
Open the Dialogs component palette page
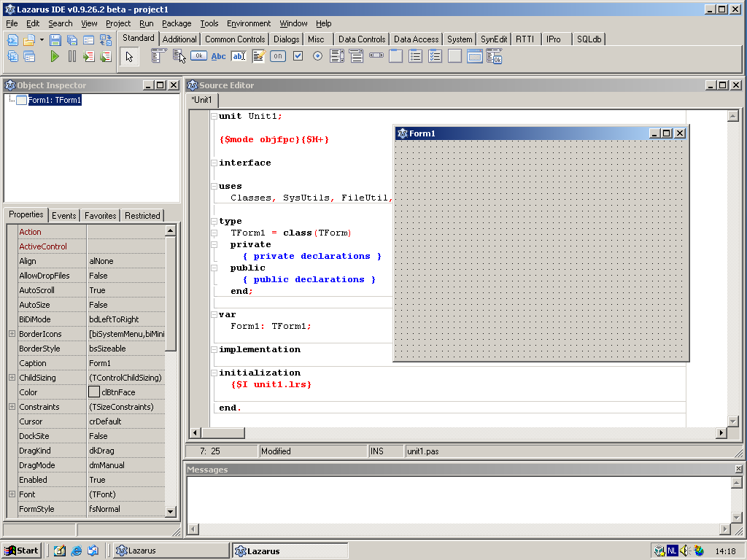(x=286, y=39)
